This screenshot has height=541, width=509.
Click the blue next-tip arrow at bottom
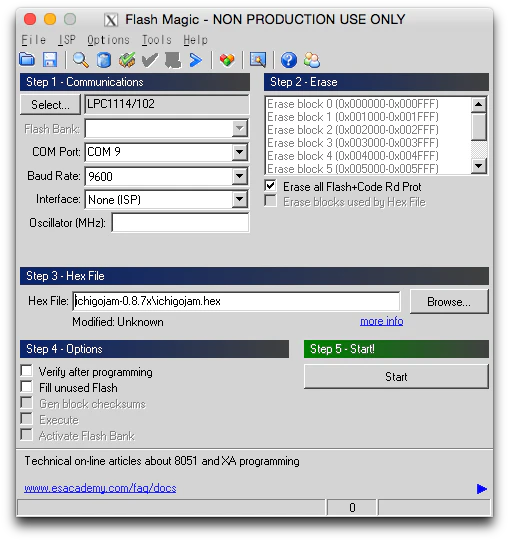481,489
